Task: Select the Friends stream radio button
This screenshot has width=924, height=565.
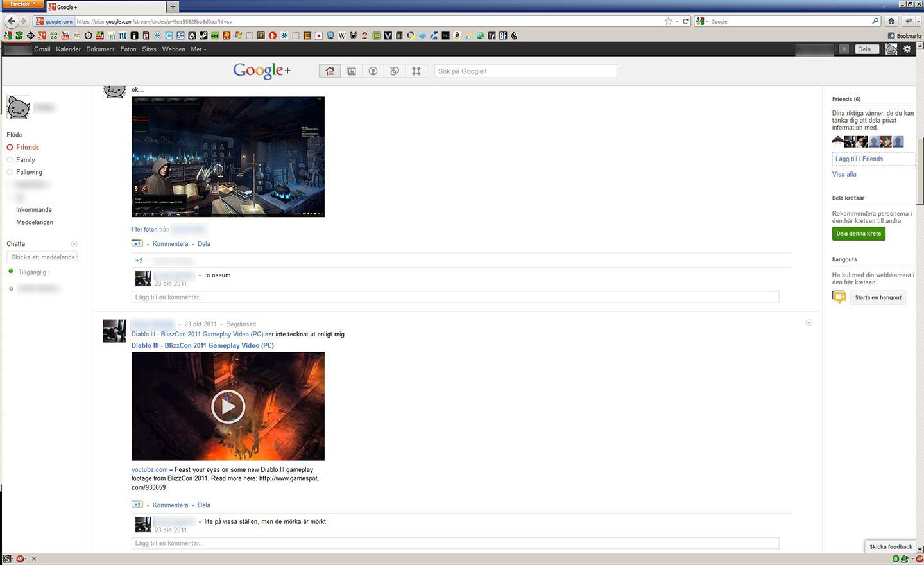Action: click(x=10, y=147)
